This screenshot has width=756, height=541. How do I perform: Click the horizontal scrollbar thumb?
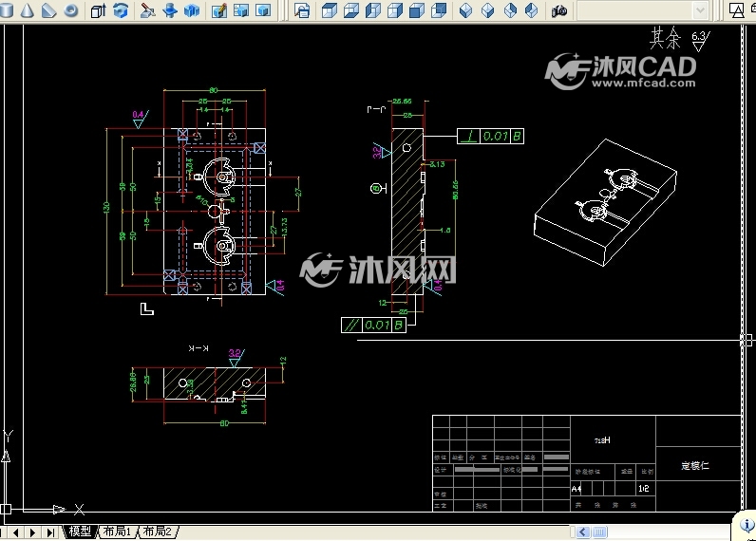pyautogui.click(x=600, y=532)
